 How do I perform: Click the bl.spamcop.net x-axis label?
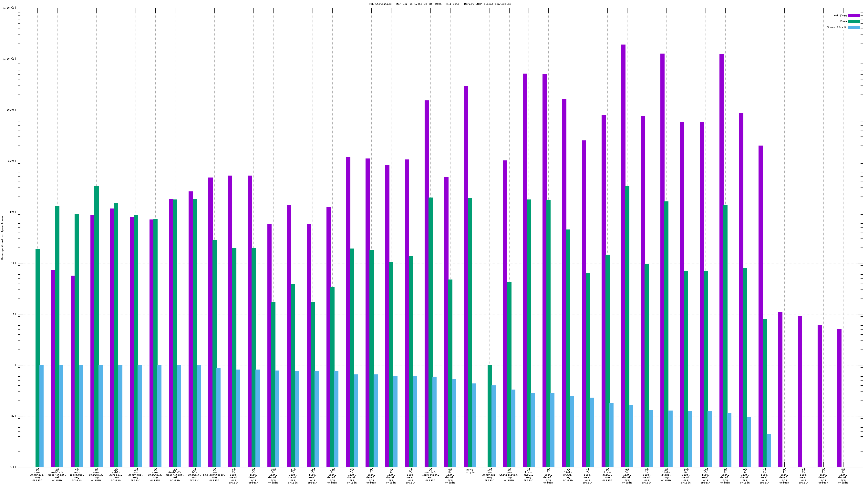[194, 474]
